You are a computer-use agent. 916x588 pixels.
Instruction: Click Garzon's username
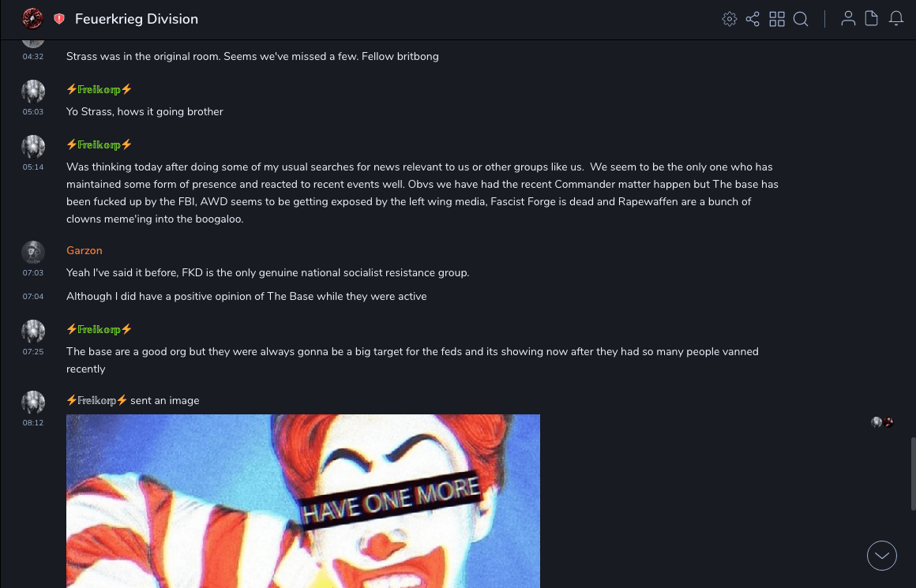[84, 250]
